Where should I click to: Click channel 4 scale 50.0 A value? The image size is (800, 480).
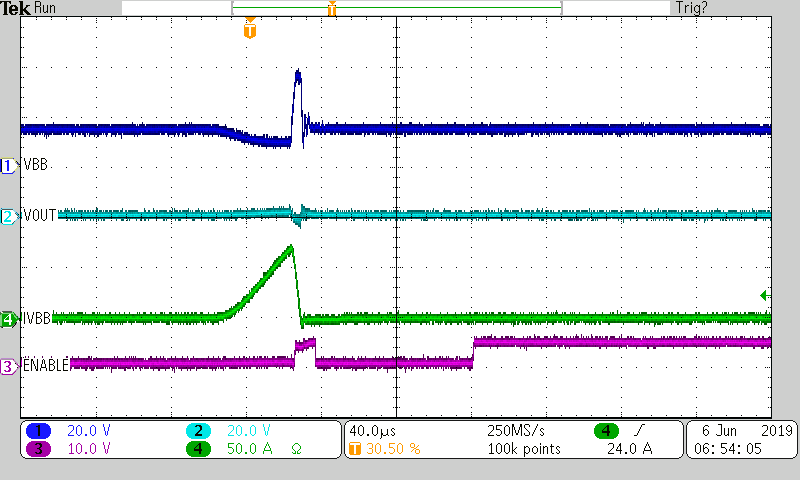(249, 449)
